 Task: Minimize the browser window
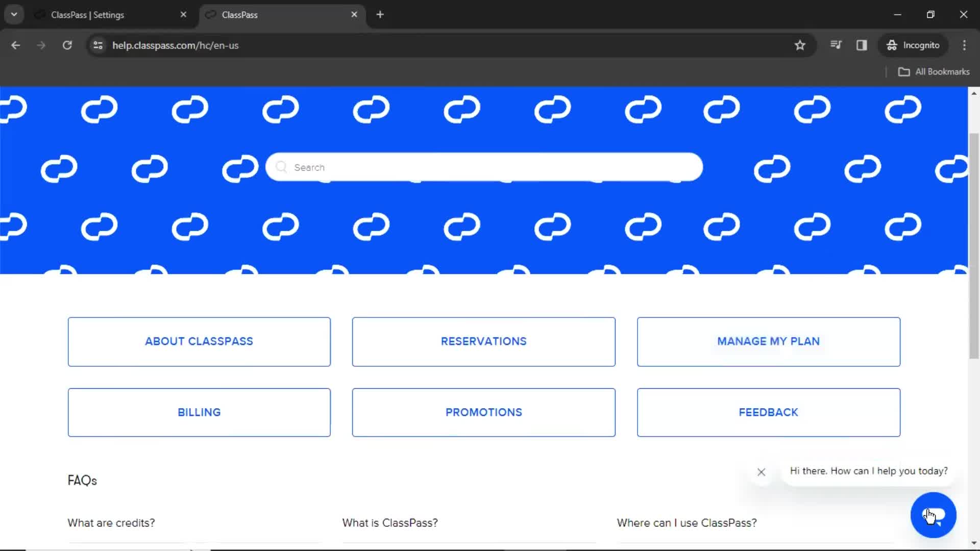[x=897, y=15]
